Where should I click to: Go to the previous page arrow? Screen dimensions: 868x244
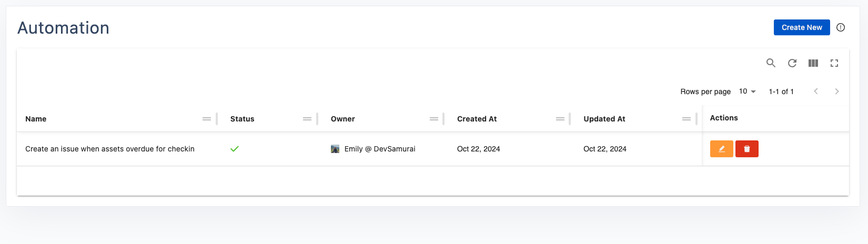pos(816,91)
